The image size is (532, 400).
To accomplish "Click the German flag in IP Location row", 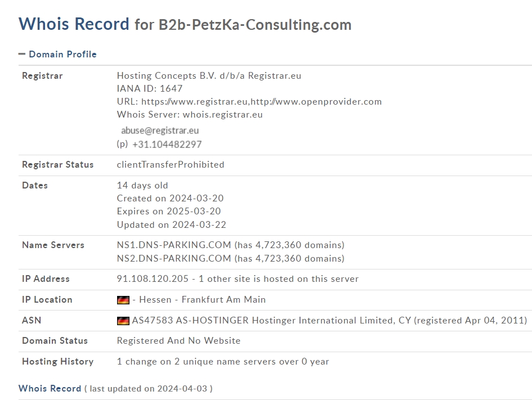I will (123, 300).
